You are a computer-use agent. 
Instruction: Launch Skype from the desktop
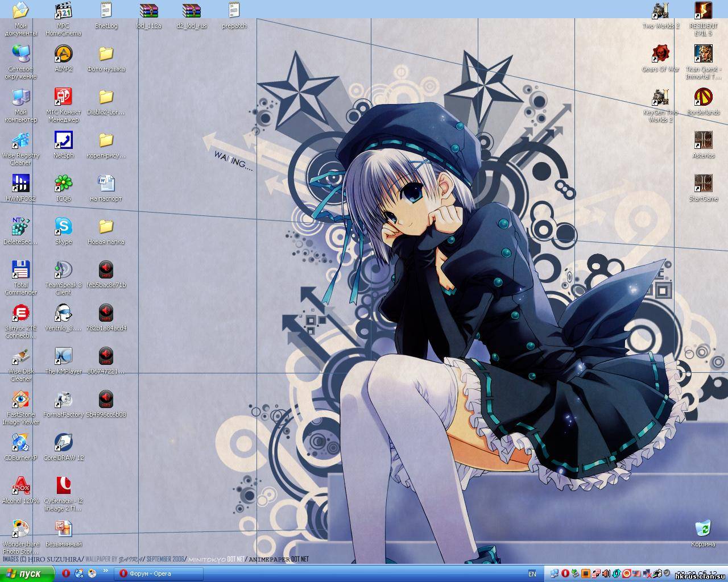pos(63,227)
